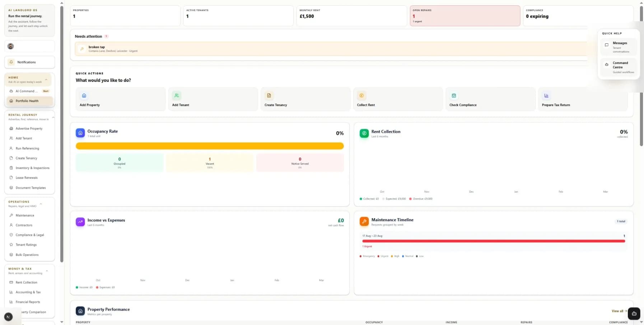Click the Property Performance dark icon
This screenshot has width=644, height=325.
80,311
